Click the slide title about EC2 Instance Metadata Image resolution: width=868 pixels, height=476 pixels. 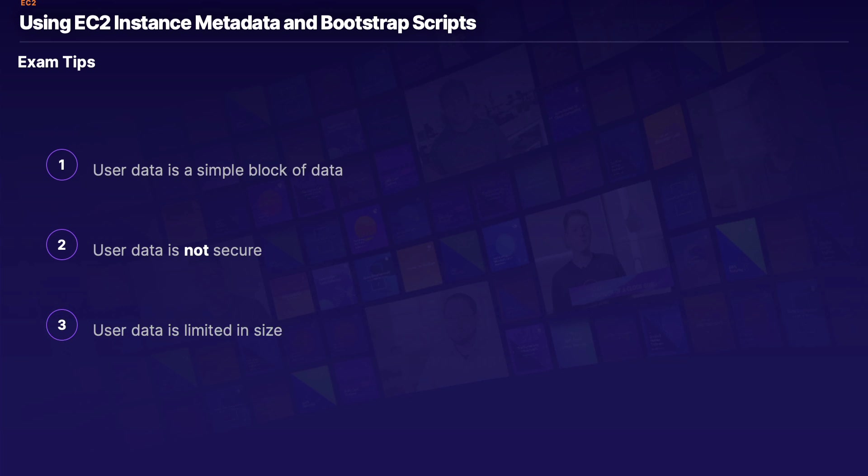point(247,23)
